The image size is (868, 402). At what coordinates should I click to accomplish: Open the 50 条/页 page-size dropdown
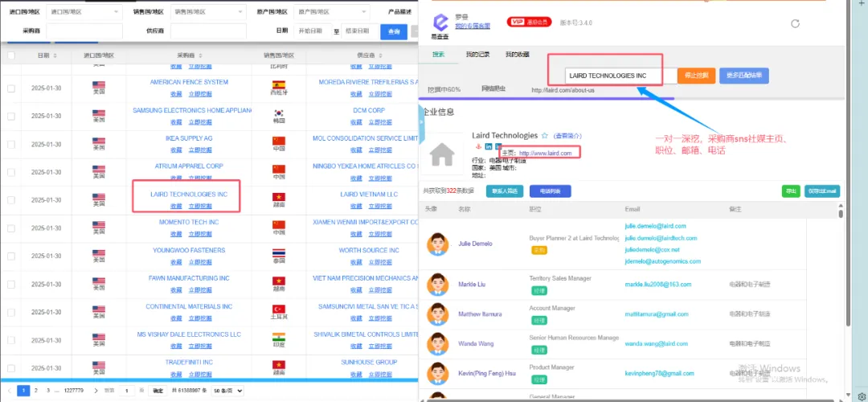click(227, 391)
